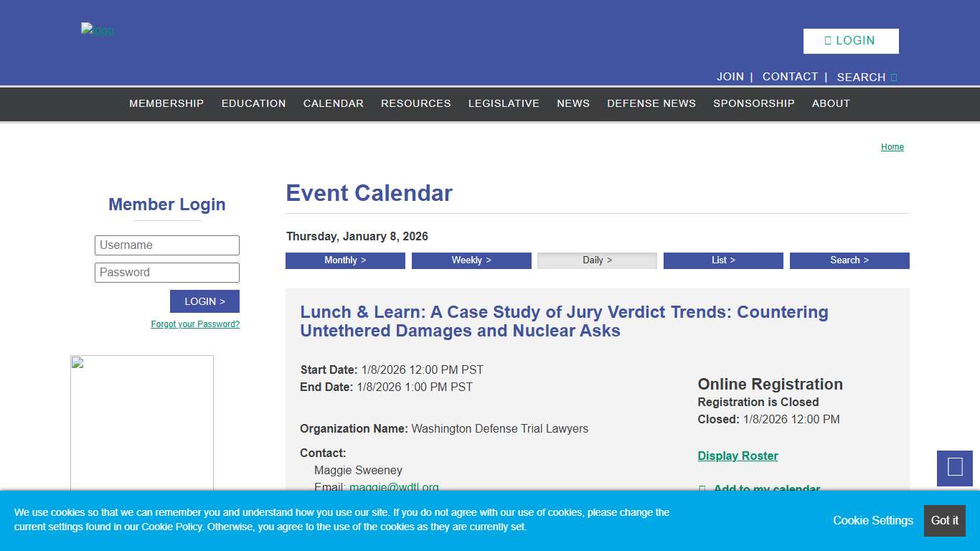Image resolution: width=980 pixels, height=551 pixels.
Task: Switch to the Monthly calendar view
Action: pos(345,260)
